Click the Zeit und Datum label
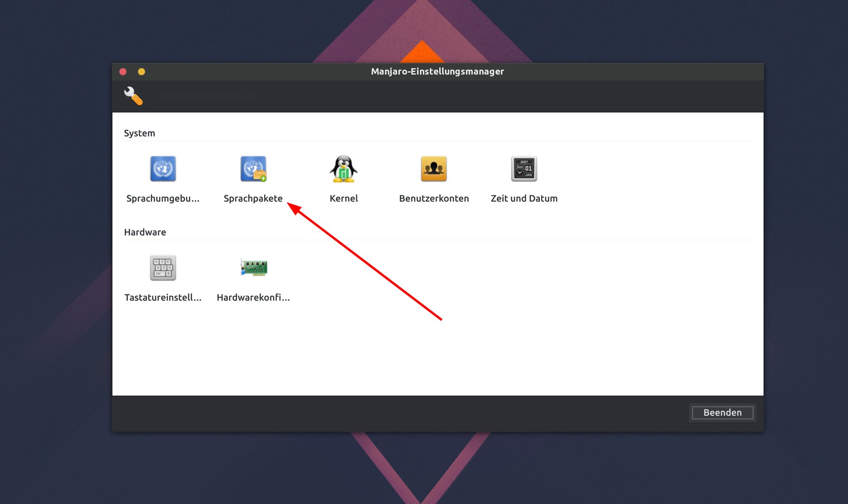848x504 pixels. [x=524, y=198]
